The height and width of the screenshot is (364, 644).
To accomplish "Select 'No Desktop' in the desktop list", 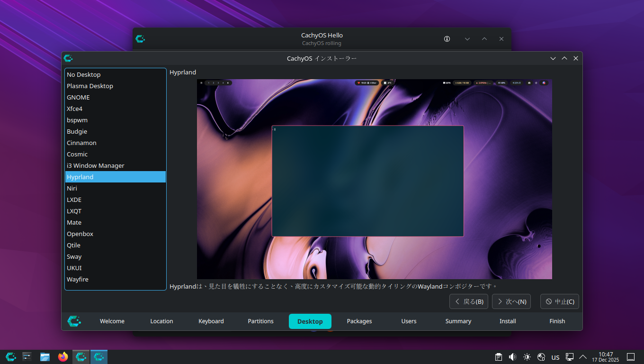I will (116, 74).
